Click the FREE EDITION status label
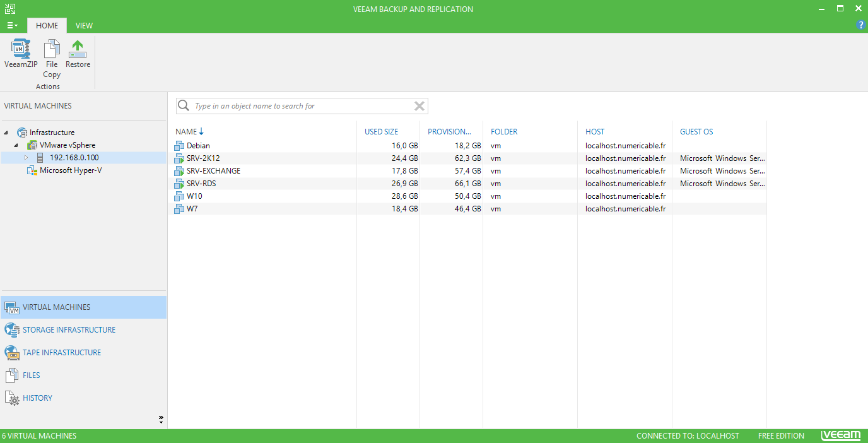The height and width of the screenshot is (443, 868). [781, 436]
